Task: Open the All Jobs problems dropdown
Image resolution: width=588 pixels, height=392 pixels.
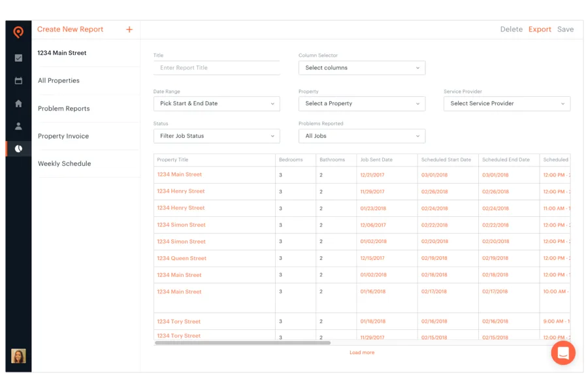Action: click(x=362, y=136)
